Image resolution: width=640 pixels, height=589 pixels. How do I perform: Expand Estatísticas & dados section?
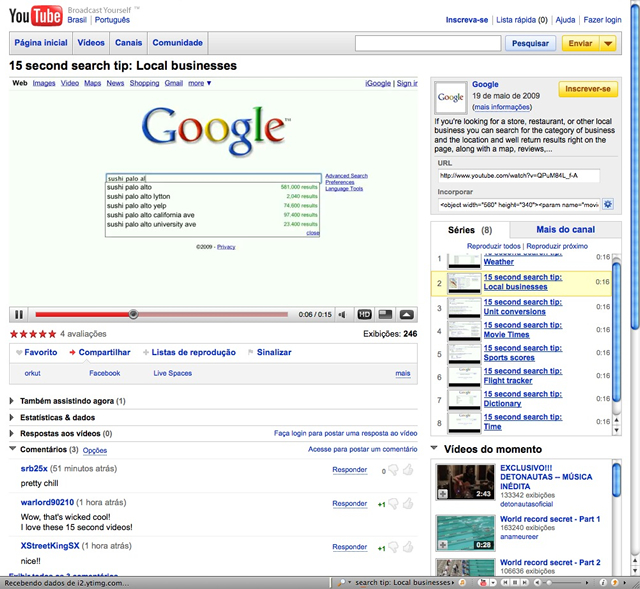[x=12, y=417]
